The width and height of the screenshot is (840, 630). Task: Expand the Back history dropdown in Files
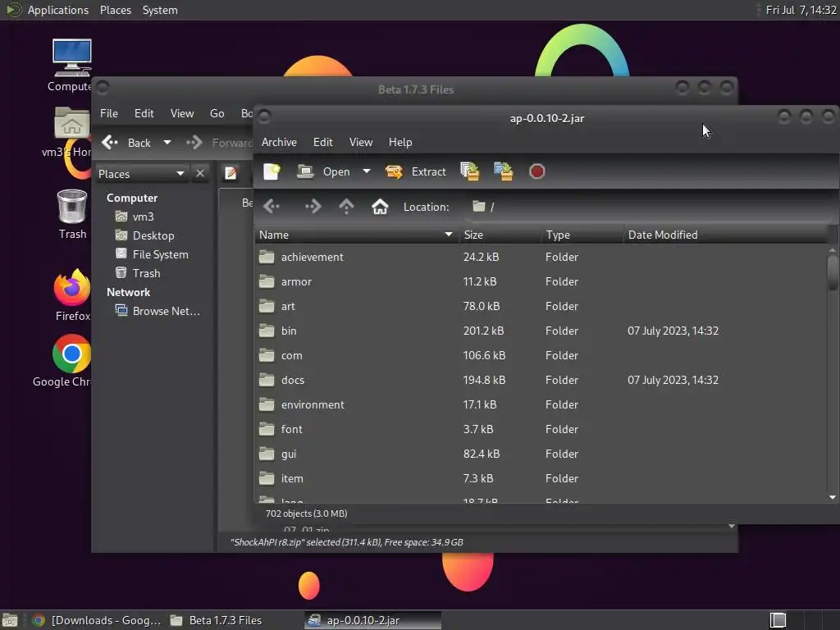[167, 143]
